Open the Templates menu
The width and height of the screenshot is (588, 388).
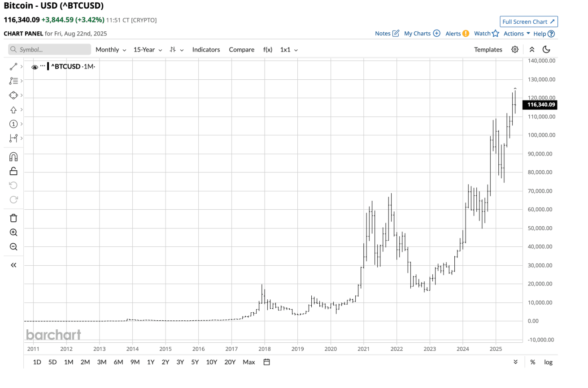pos(488,50)
